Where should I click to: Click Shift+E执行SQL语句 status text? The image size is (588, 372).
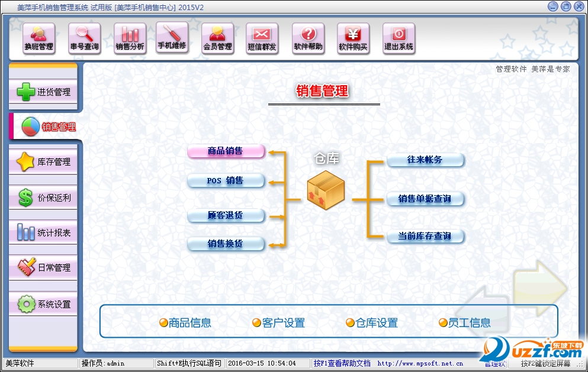point(189,363)
